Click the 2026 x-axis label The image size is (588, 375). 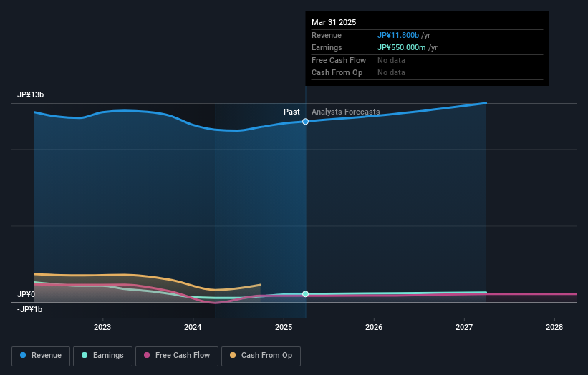[374, 327]
